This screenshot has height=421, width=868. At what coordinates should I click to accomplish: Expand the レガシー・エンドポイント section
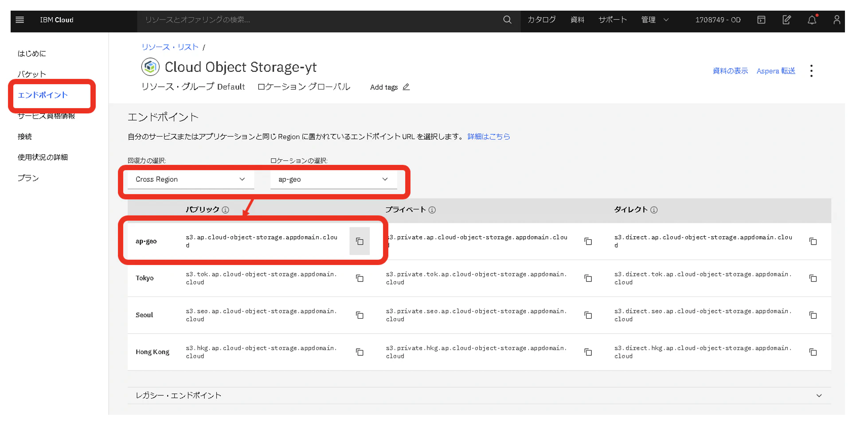[x=479, y=396]
